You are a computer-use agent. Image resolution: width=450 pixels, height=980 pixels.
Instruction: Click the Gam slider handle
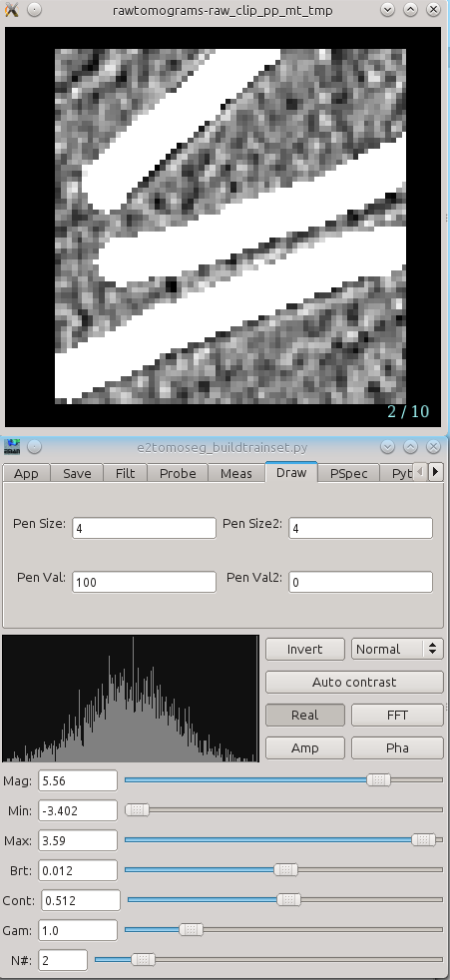191,930
